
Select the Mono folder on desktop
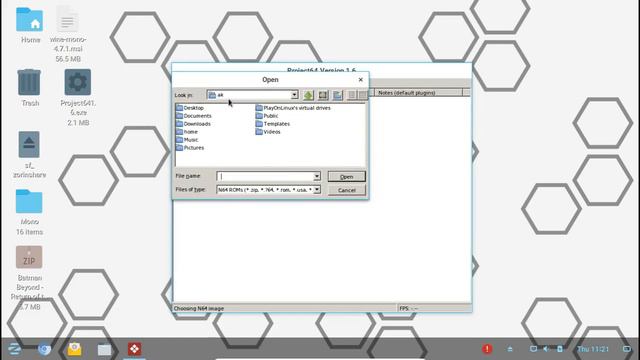point(29,212)
